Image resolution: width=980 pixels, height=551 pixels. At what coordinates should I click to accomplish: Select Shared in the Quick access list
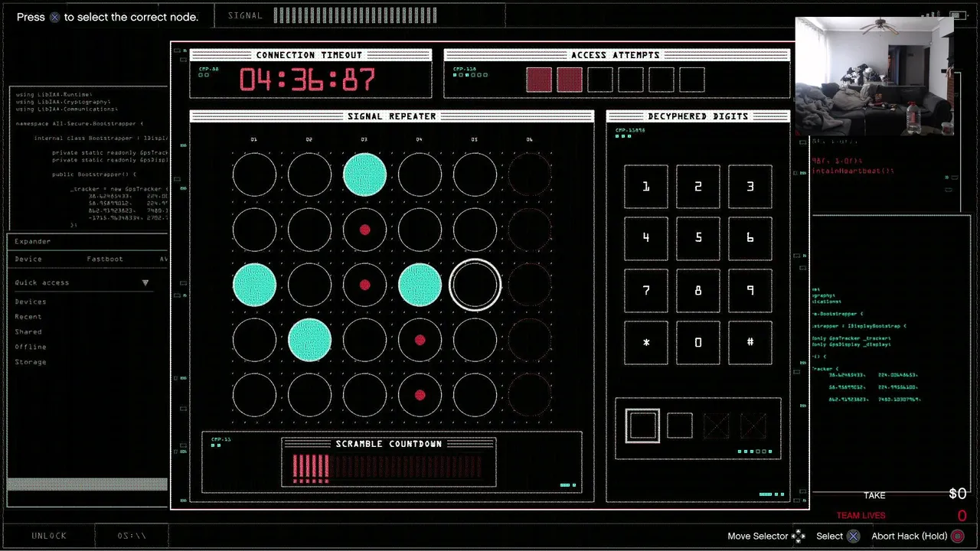(28, 332)
